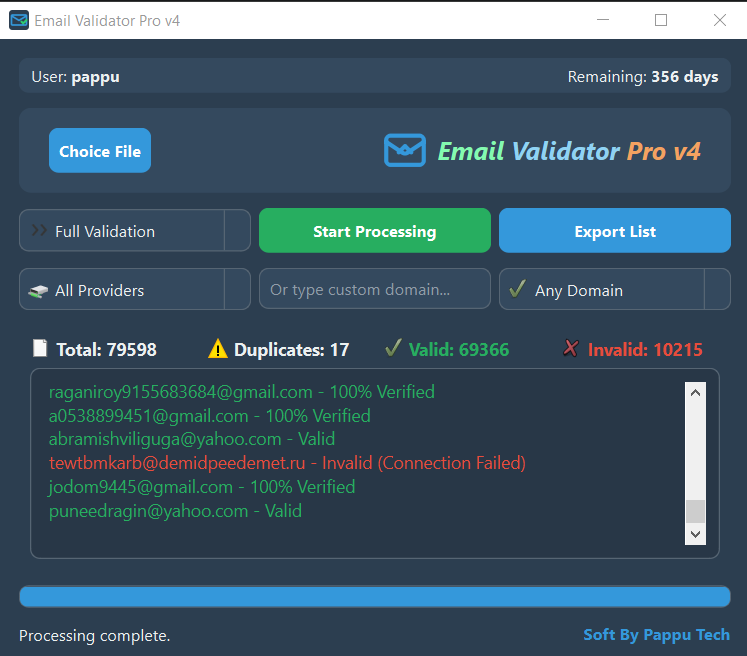Click the results list scroll down arrow

pos(696,534)
